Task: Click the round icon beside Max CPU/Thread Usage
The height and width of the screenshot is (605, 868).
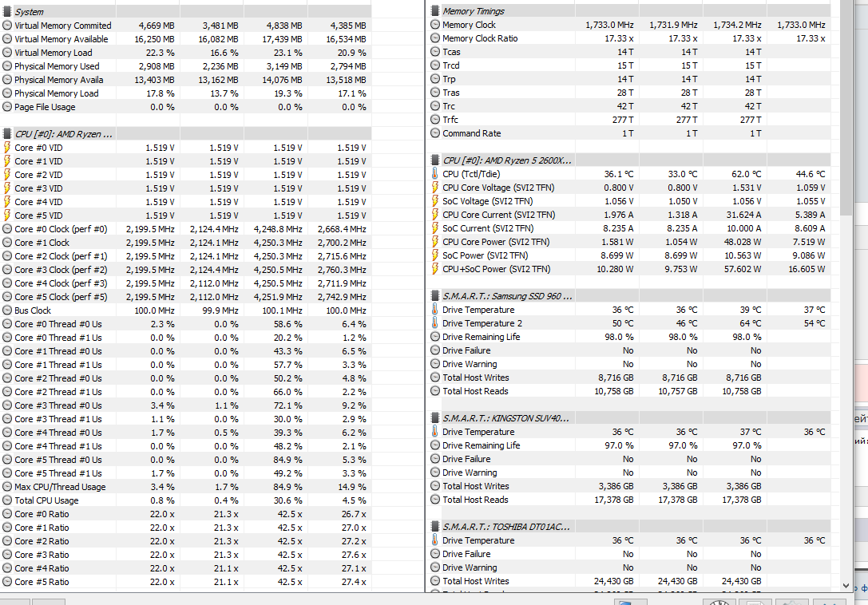Action: tap(7, 487)
